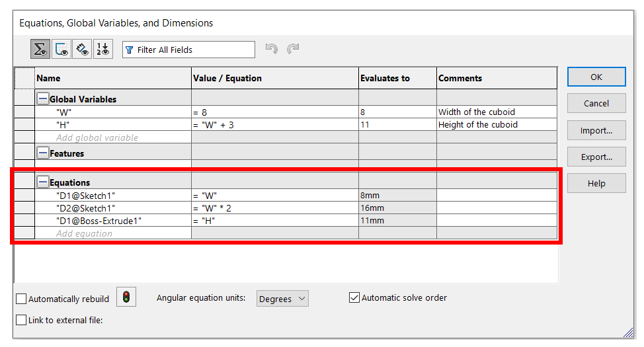
Task: Click the '= "W"' cell for D1@Sketch1
Action: [x=275, y=196]
